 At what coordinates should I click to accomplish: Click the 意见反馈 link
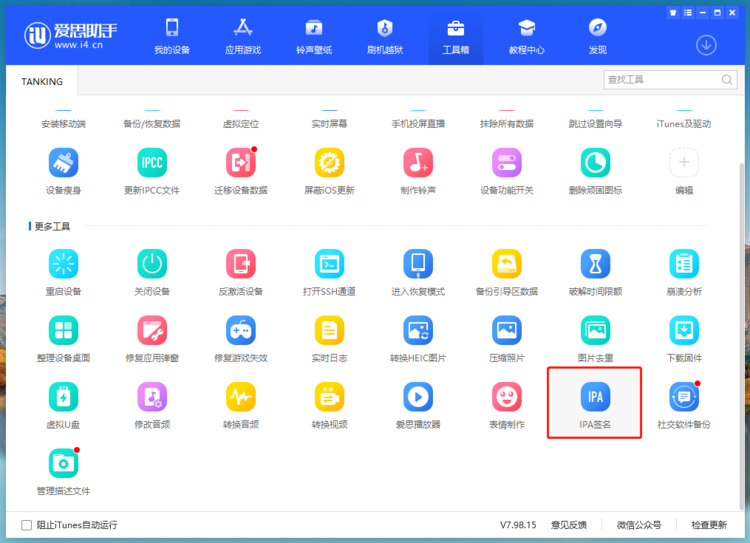pyautogui.click(x=569, y=525)
